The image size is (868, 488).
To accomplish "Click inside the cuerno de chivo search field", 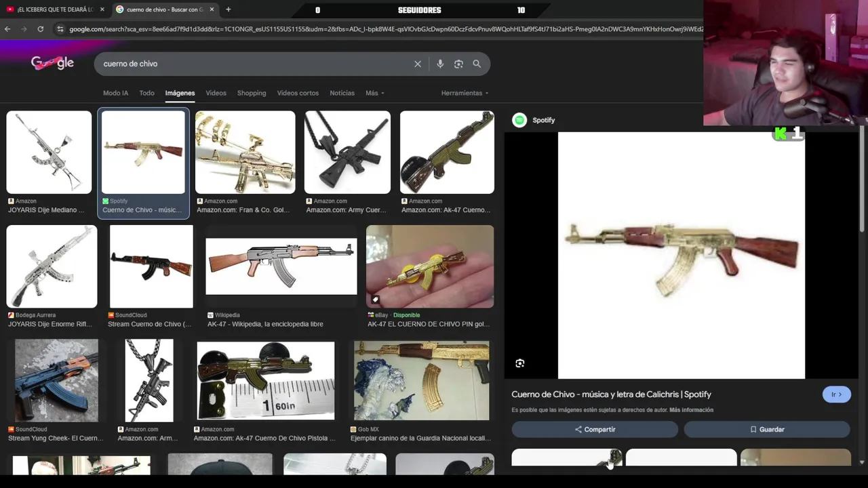I will coord(254,64).
